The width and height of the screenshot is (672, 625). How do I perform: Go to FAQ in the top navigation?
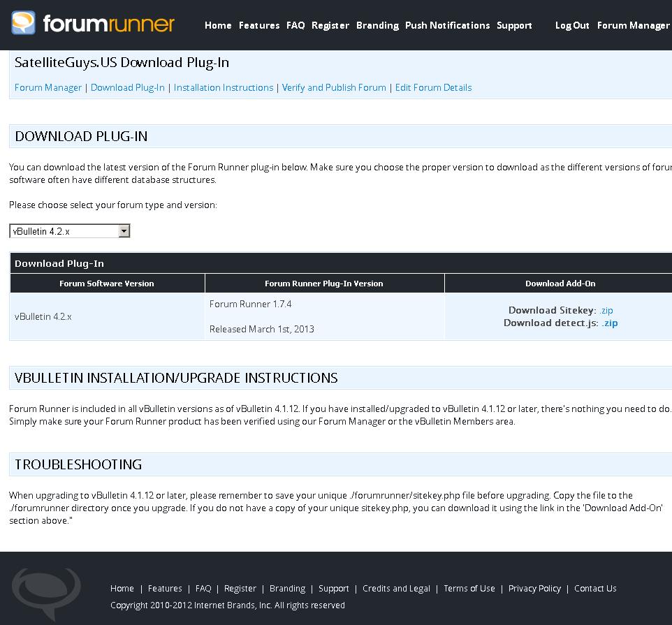(295, 25)
